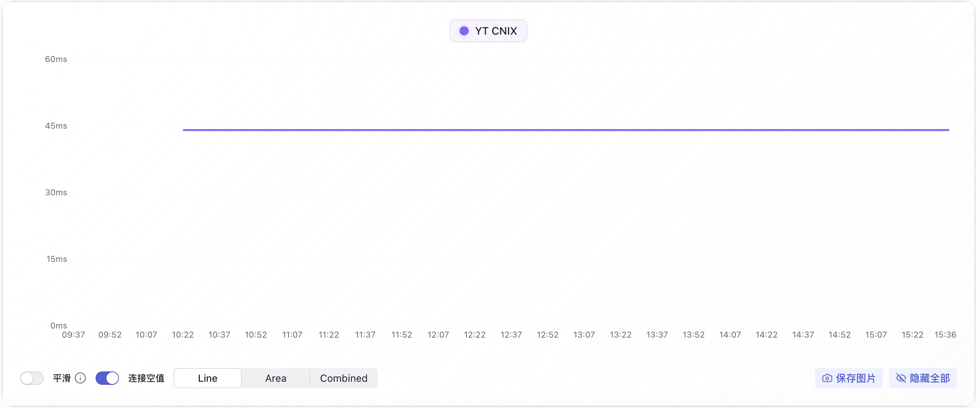This screenshot has height=408, width=980.
Task: Click the camera icon in 保存图片
Action: (x=827, y=378)
